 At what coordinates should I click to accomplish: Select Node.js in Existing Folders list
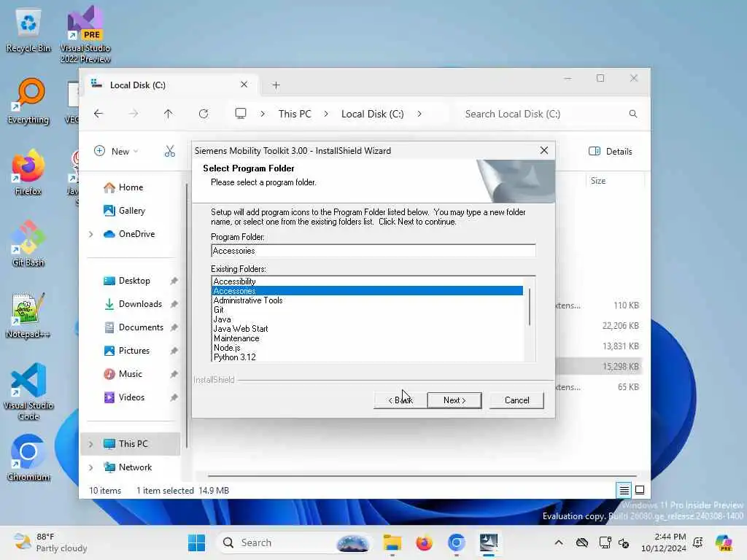367,348
